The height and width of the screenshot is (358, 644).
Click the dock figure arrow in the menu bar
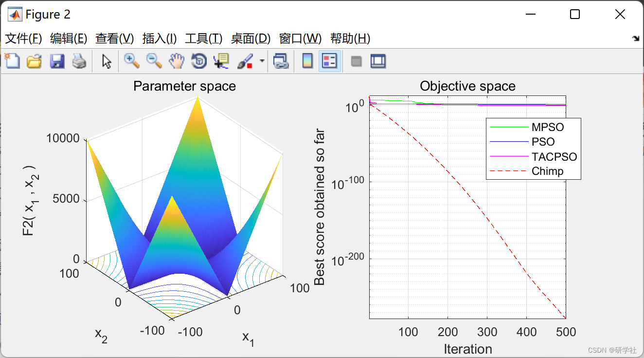[635, 38]
